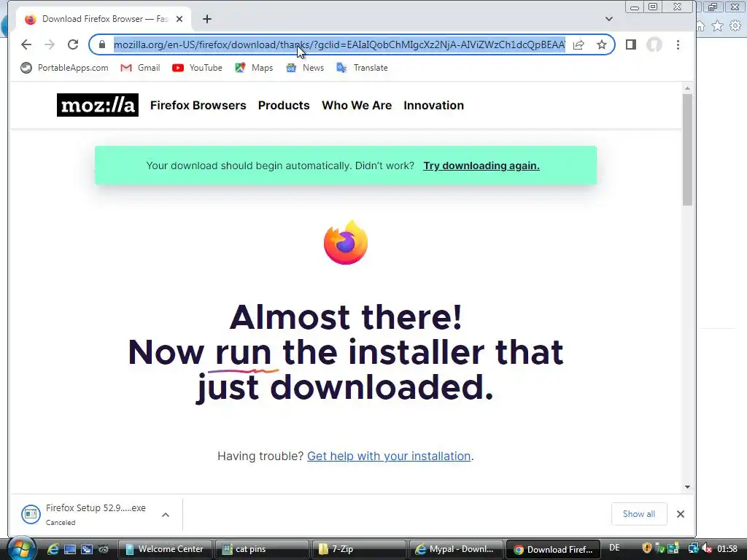Open the Firefox Browsers menu
The height and width of the screenshot is (560, 747).
pyautogui.click(x=198, y=105)
